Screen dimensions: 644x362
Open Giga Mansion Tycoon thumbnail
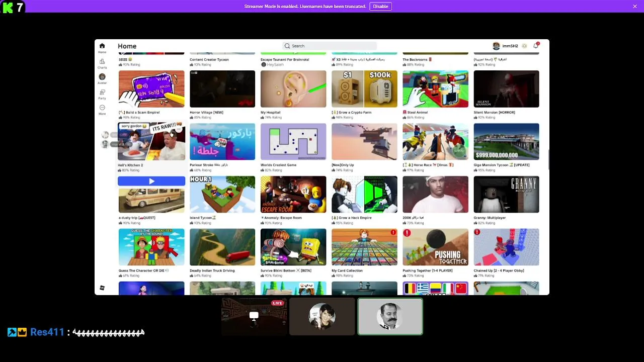(x=506, y=142)
